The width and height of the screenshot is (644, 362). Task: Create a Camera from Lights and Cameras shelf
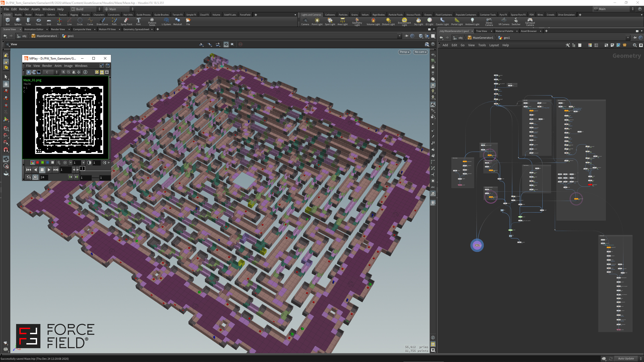[x=305, y=21]
